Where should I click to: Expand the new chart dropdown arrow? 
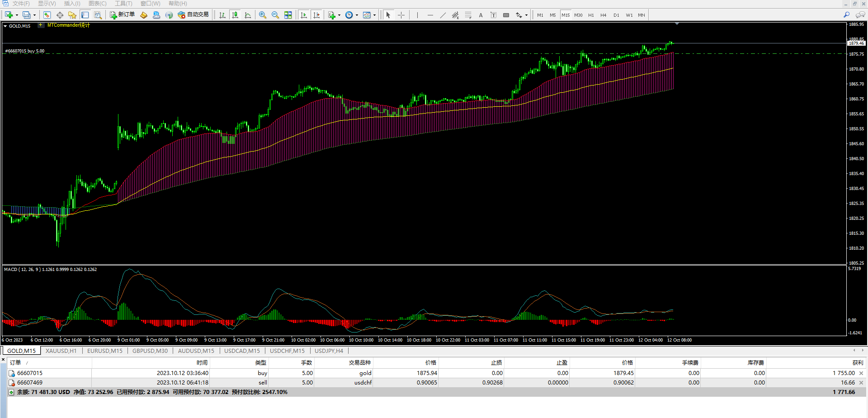17,15
